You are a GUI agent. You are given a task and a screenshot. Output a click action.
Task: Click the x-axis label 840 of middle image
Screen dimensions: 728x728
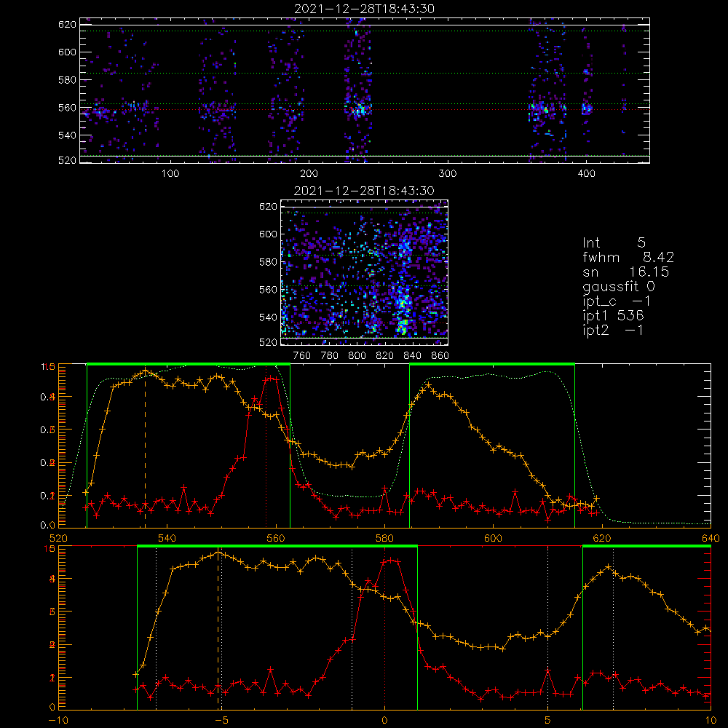click(412, 356)
